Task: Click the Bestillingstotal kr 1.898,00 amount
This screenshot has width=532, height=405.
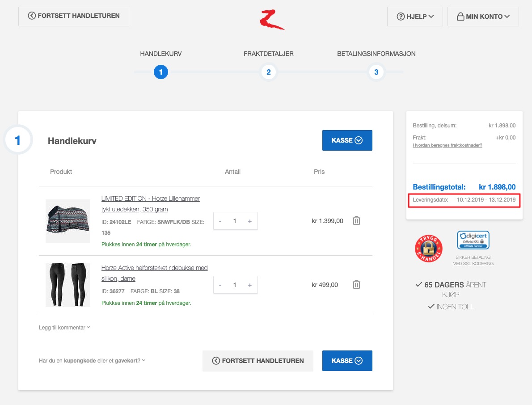Action: [x=497, y=187]
